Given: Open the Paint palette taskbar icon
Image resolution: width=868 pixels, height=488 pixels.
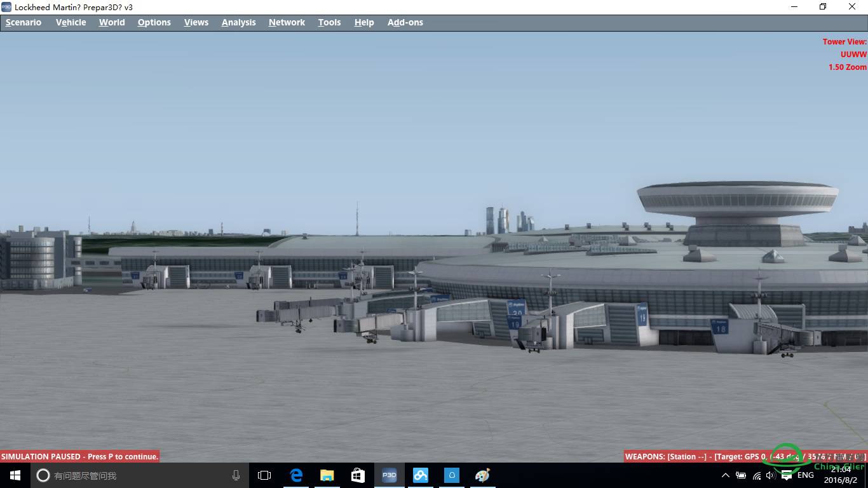Looking at the screenshot, I should [482, 475].
